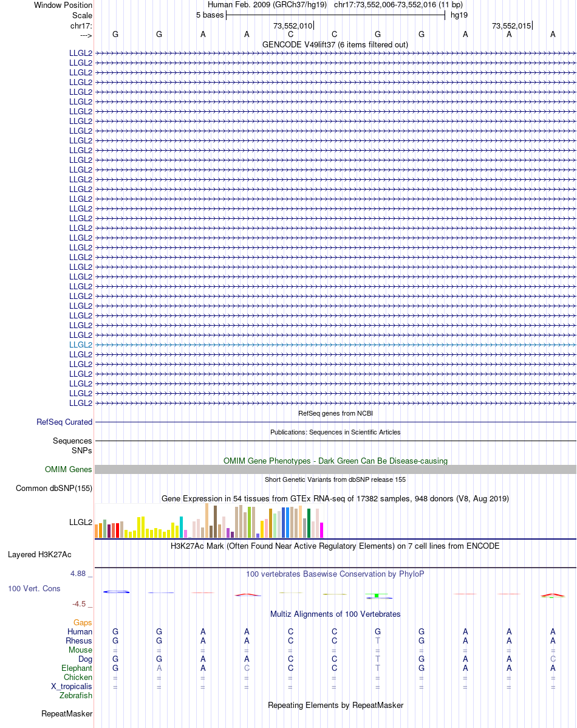Click the Elephant species label
Image resolution: width=577 pixels, height=728 pixels.
(77, 668)
